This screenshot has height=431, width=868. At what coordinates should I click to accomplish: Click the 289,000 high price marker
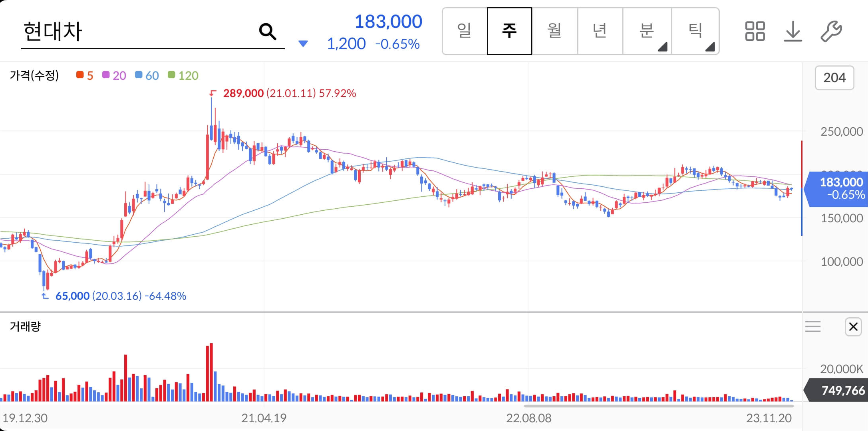pyautogui.click(x=243, y=93)
